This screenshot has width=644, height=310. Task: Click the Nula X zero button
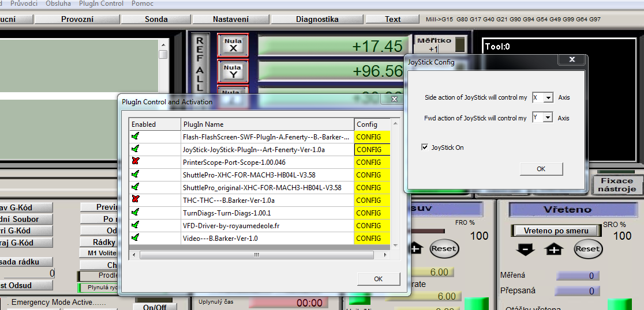(233, 46)
